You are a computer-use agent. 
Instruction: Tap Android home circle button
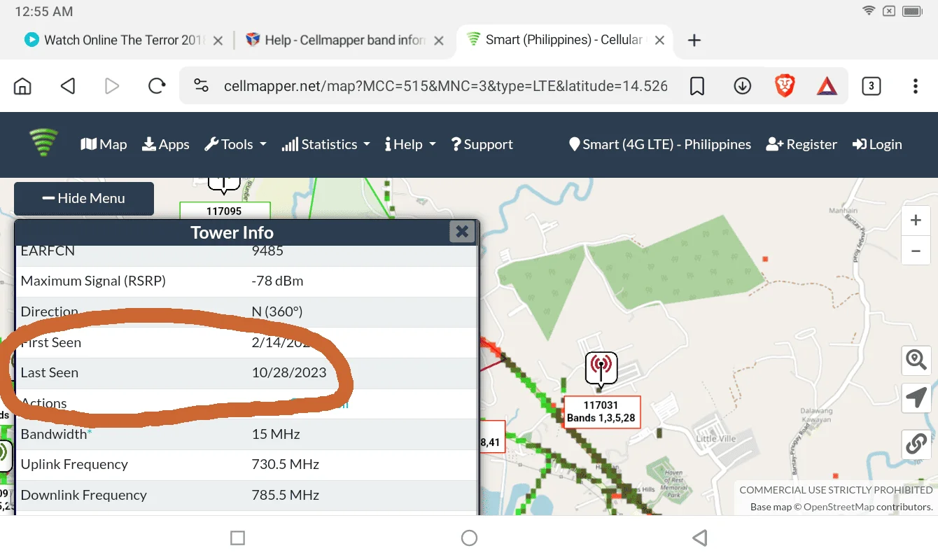click(x=469, y=538)
